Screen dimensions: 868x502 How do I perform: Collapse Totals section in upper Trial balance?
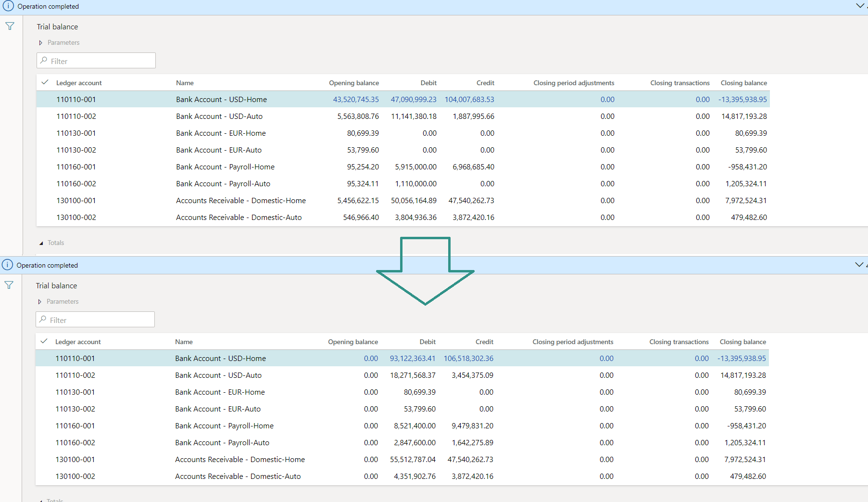point(51,243)
